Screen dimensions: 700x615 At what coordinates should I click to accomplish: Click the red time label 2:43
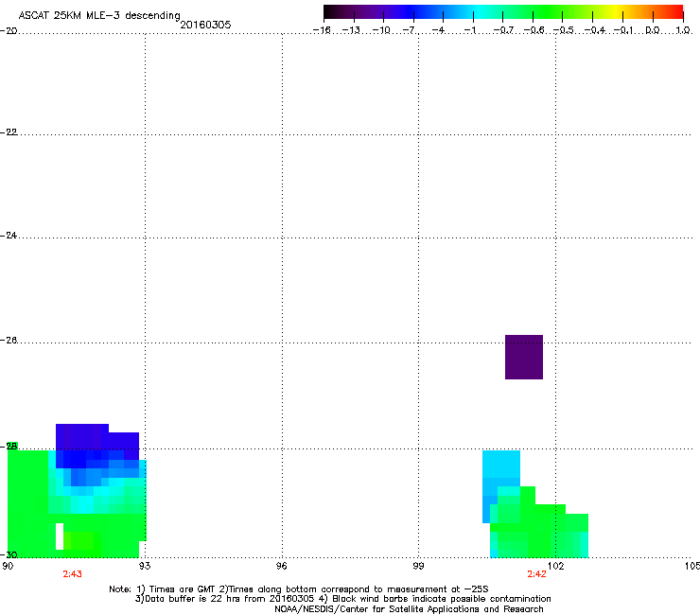click(72, 574)
